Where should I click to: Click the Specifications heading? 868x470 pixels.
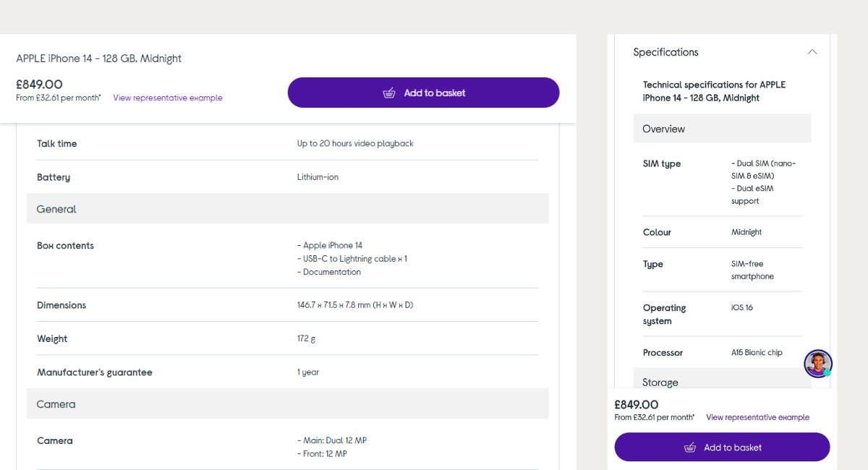click(665, 52)
